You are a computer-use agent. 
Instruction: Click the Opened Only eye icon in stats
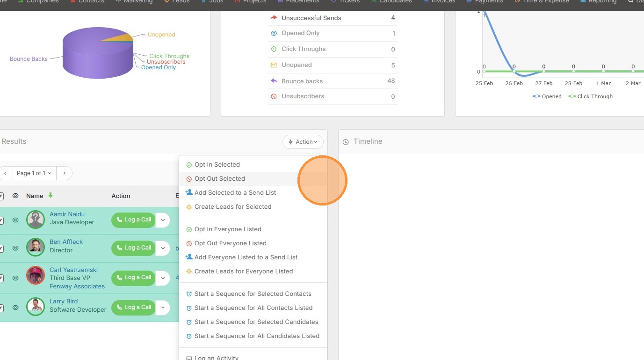[274, 33]
